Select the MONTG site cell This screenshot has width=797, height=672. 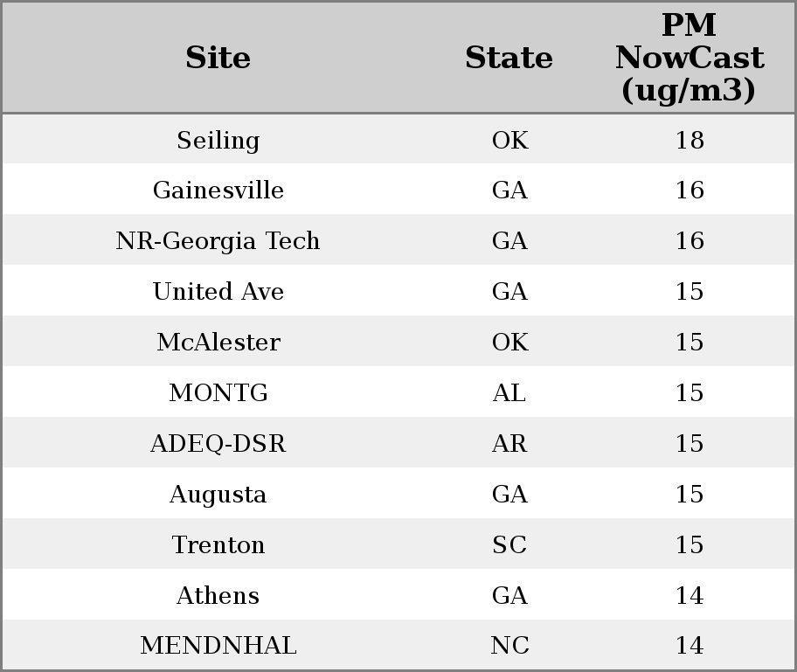(218, 393)
